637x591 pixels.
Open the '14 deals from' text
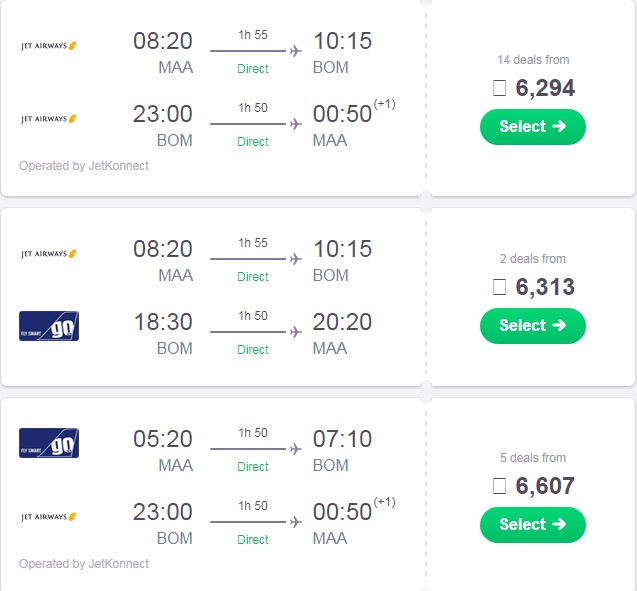(x=533, y=60)
